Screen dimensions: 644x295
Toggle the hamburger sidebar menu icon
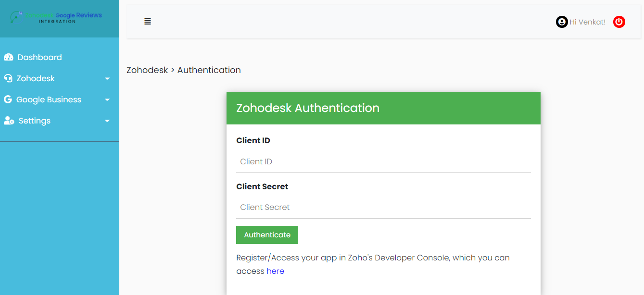pyautogui.click(x=148, y=22)
